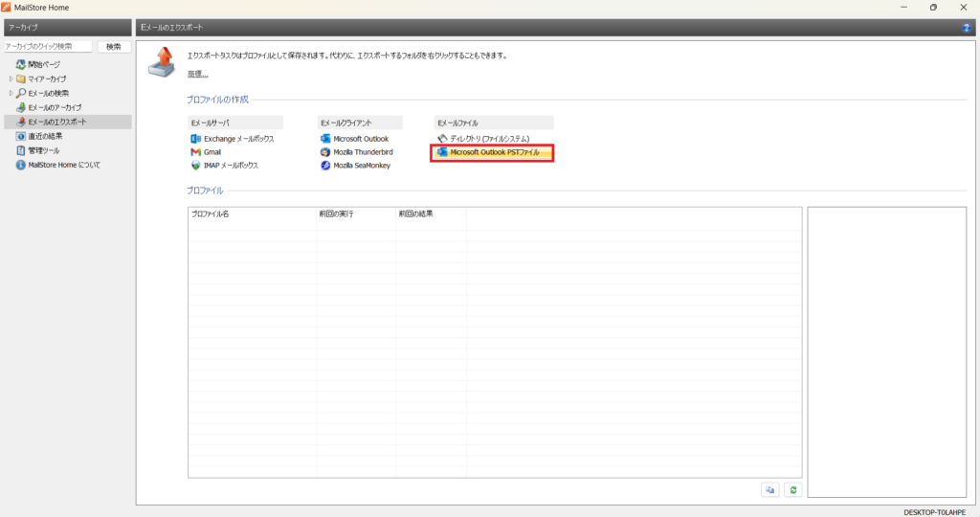This screenshot has width=980, height=517.
Task: Click the large export arrow icon
Action: (162, 62)
